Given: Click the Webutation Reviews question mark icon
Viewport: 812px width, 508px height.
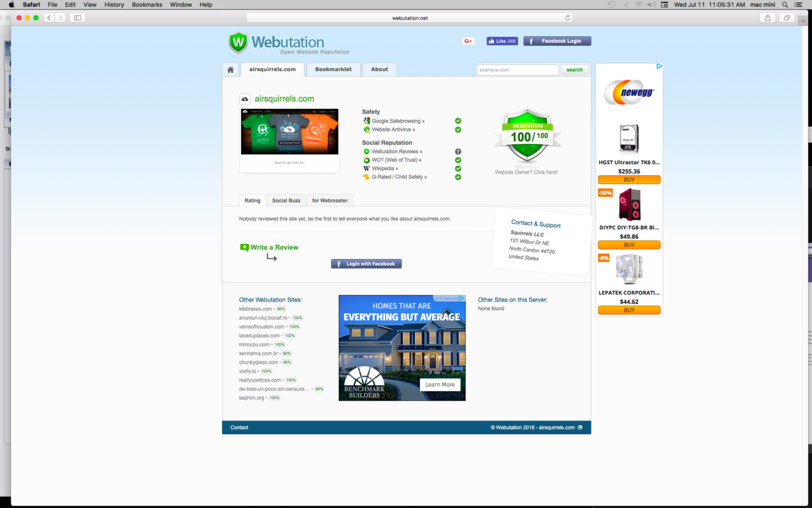Looking at the screenshot, I should tap(458, 152).
